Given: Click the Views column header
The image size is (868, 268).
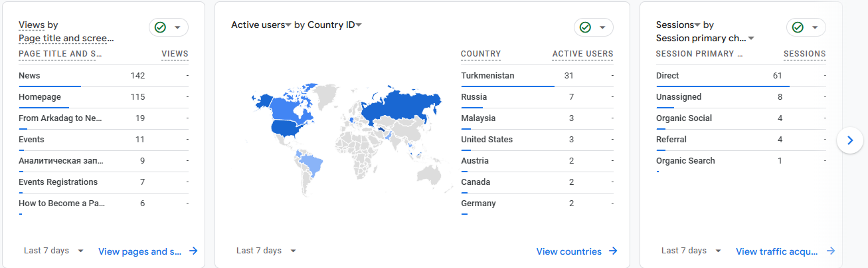Looking at the screenshot, I should coord(175,54).
